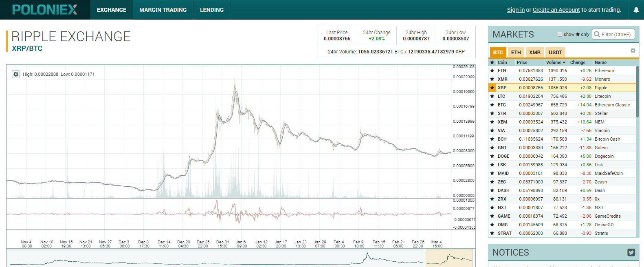Toggle star for XMR row
This screenshot has height=267, width=644.
[492, 79]
